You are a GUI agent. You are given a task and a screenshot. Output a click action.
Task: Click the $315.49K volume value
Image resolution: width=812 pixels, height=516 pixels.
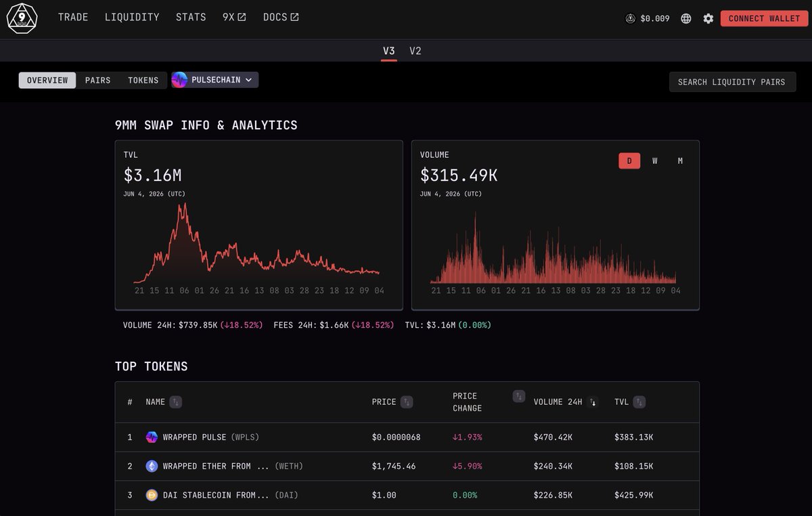click(459, 175)
